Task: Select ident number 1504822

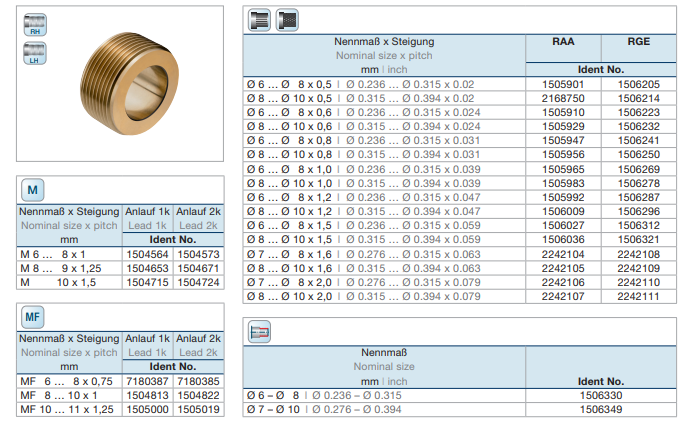Action: (198, 396)
